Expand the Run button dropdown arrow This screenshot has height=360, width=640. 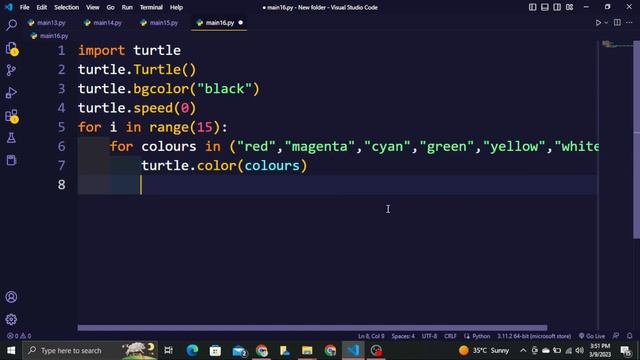tap(606, 23)
